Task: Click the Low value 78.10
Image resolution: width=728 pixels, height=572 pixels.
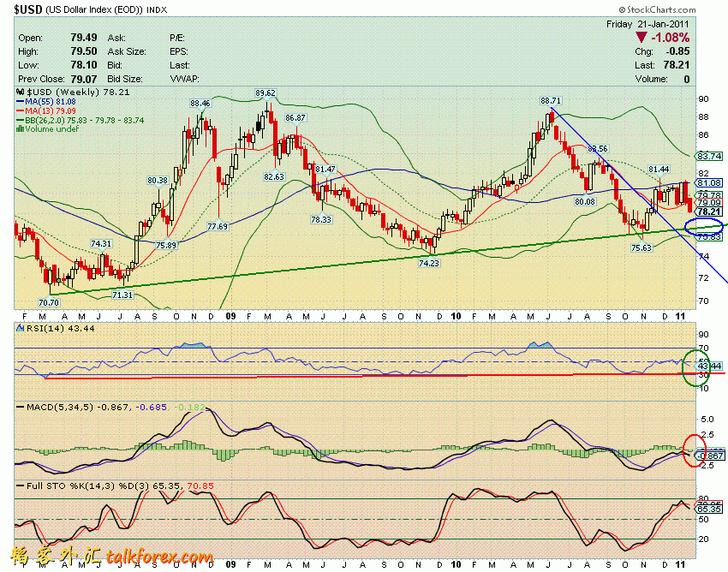Action: (x=84, y=65)
